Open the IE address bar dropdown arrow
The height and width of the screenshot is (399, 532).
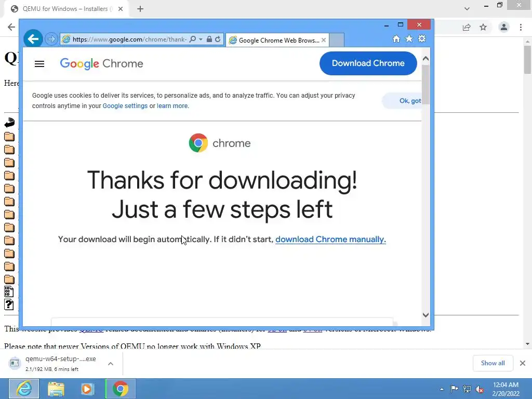[201, 39]
